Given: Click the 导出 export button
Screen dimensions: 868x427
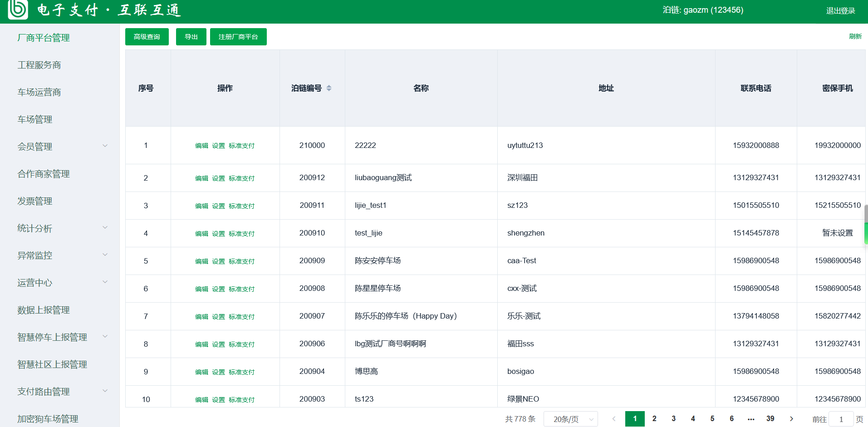Looking at the screenshot, I should (x=191, y=37).
